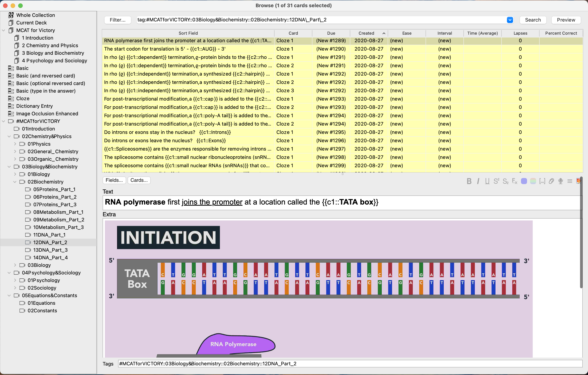Apply superscript formatting

pos(496,181)
